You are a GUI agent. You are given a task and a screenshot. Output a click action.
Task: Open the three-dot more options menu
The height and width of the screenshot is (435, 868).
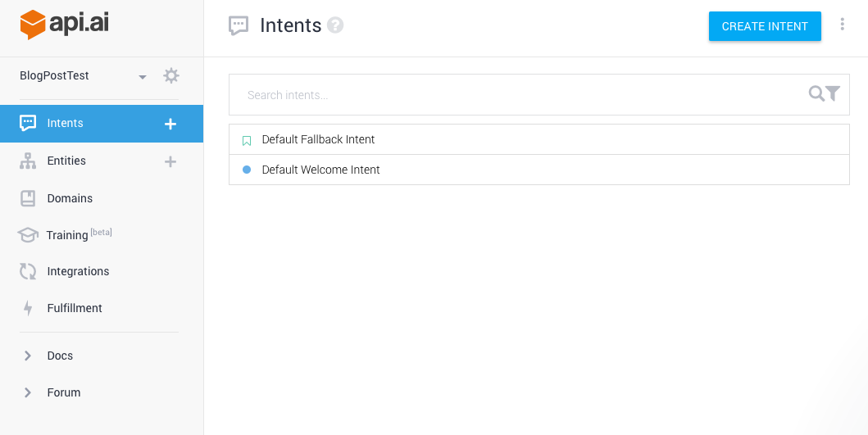coord(842,25)
